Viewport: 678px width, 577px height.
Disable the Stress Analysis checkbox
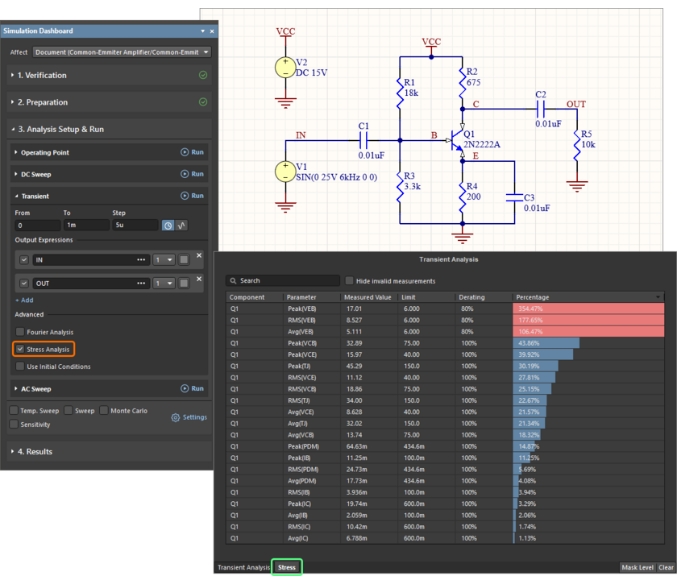point(20,349)
